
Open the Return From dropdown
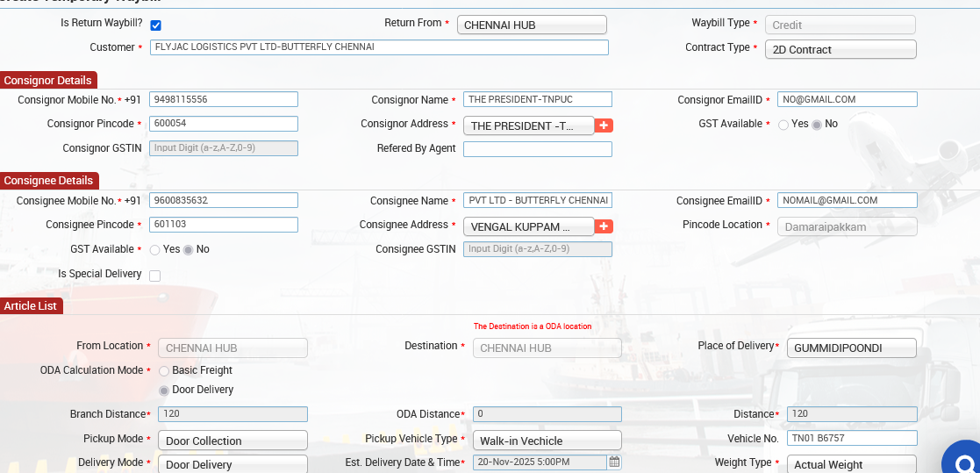click(x=532, y=25)
